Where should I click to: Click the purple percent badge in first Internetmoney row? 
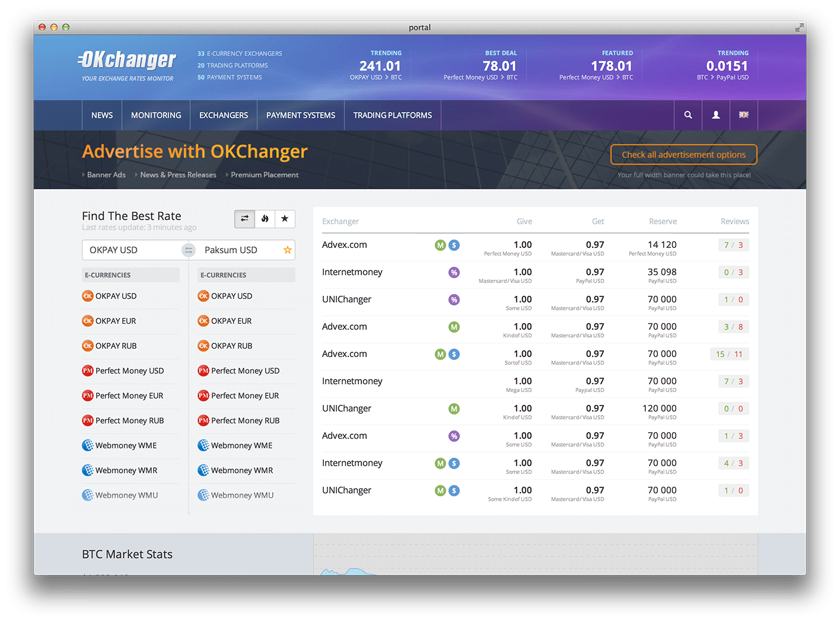coord(454,272)
